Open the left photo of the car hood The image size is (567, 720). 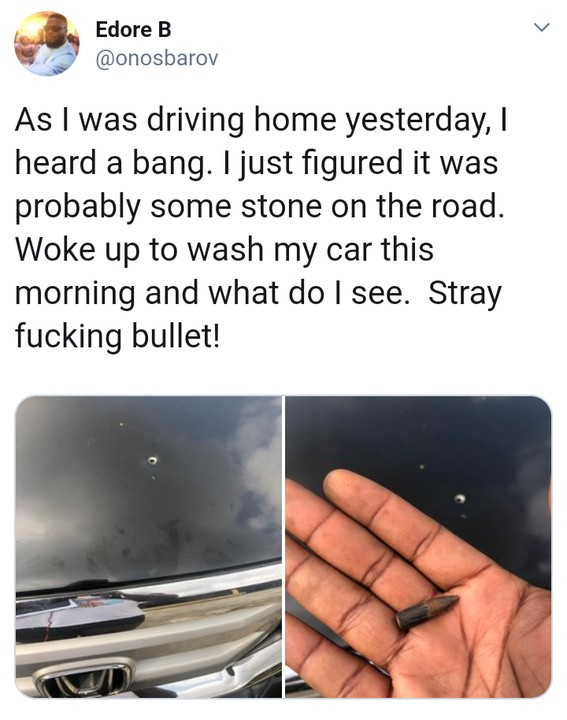coord(149,546)
